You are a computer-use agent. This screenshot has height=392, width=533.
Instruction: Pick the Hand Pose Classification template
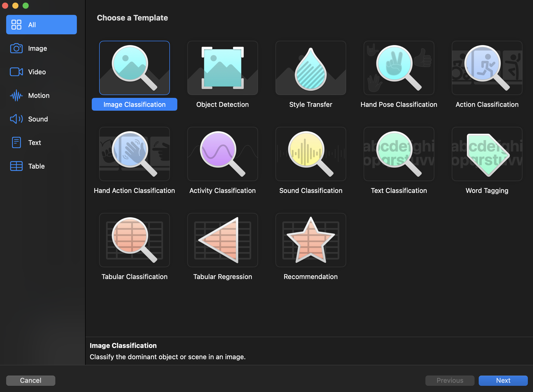coord(399,68)
